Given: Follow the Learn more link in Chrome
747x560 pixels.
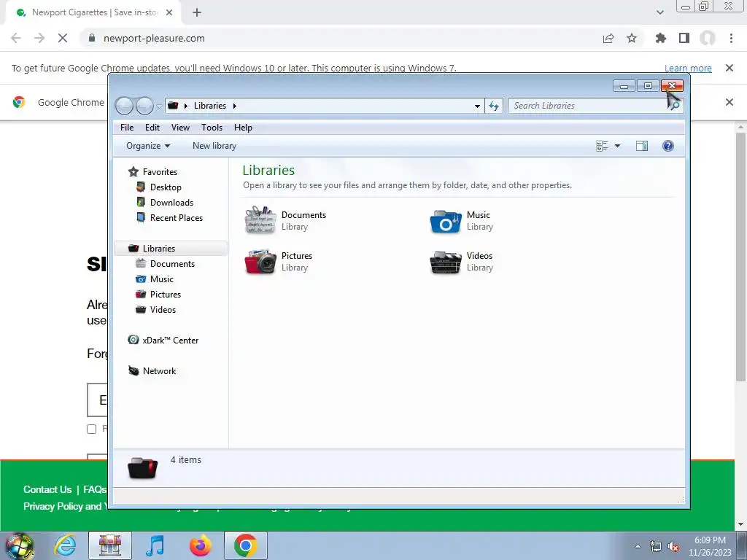Looking at the screenshot, I should 688,68.
